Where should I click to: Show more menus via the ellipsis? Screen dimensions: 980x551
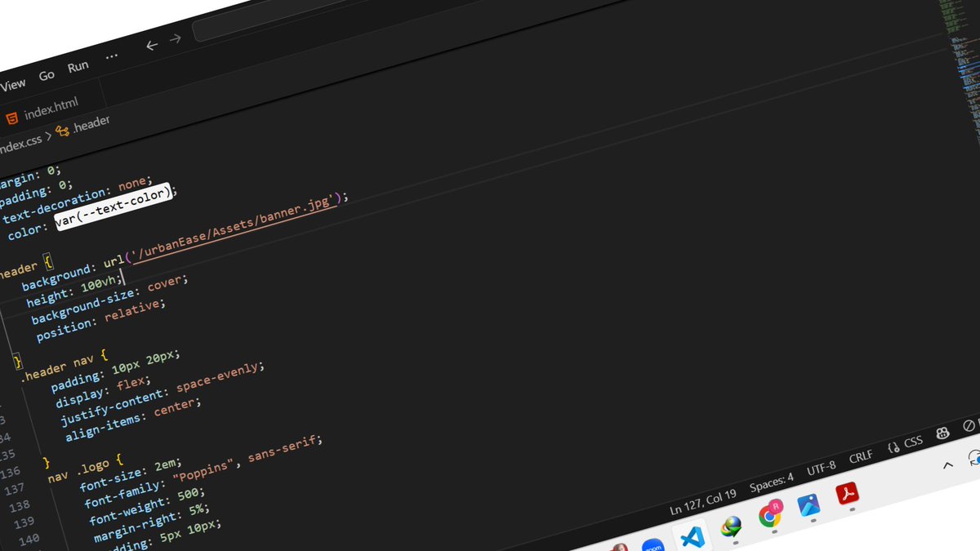pyautogui.click(x=112, y=57)
